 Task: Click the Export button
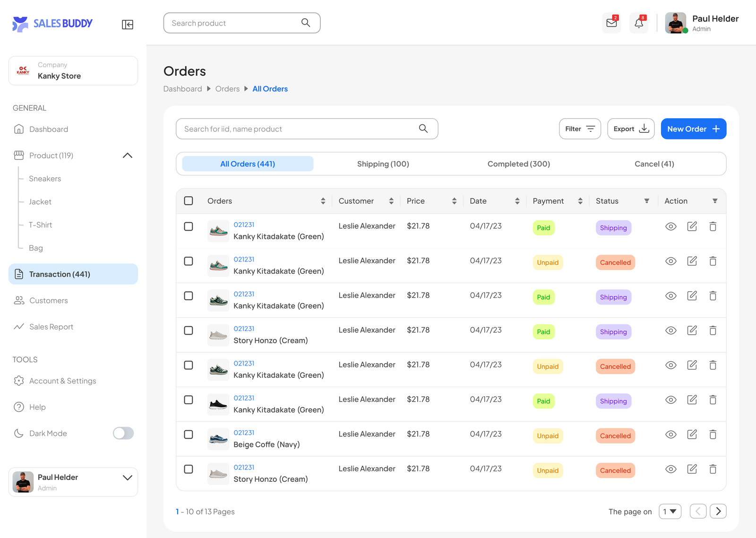630,129
